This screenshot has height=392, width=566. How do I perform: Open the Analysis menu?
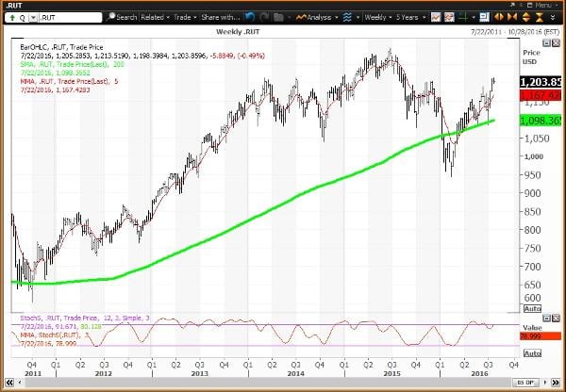(x=317, y=17)
